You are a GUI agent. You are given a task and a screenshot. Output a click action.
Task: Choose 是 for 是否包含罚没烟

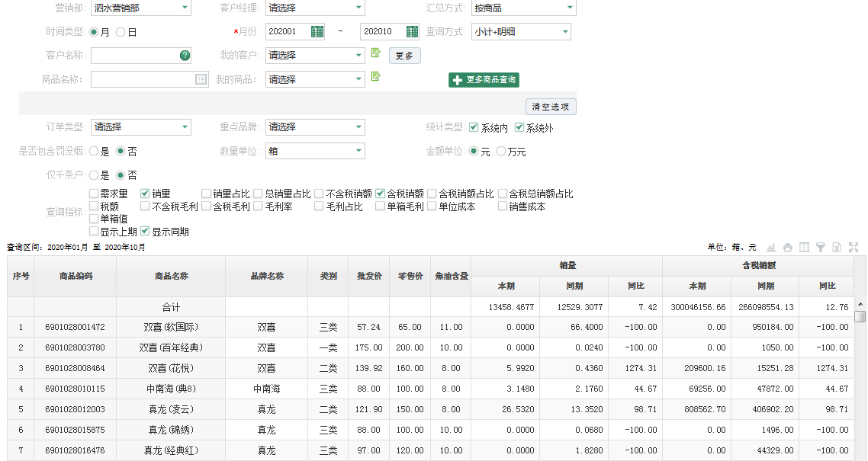click(94, 151)
